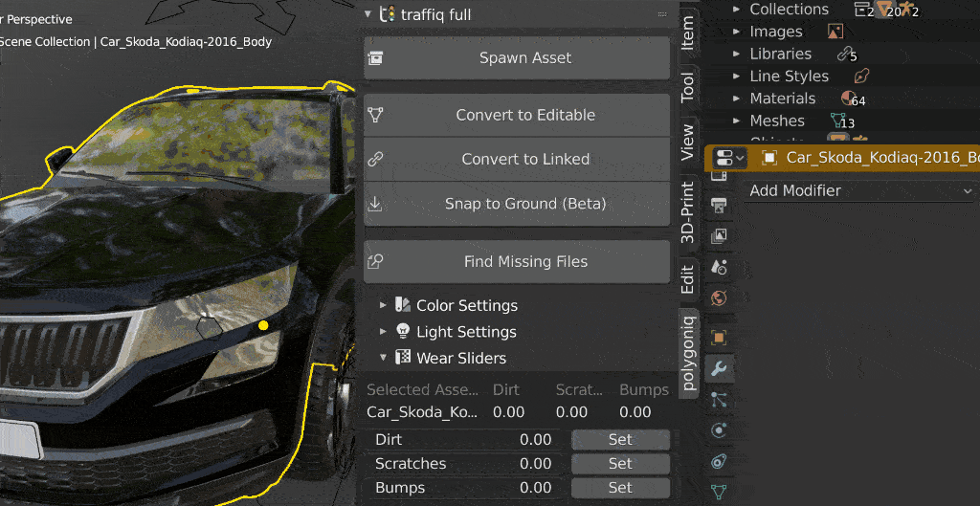
Task: Expand the Line Styles row arrow
Action: [x=736, y=77]
